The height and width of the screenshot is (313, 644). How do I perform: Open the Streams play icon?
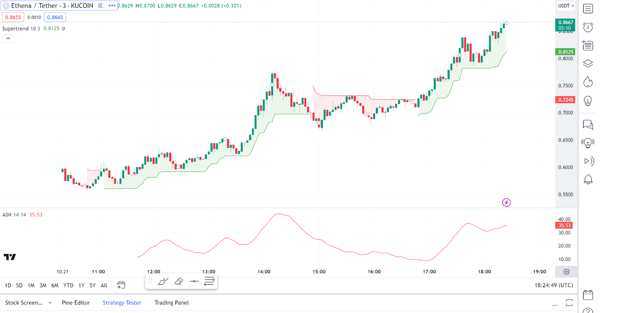[589, 161]
